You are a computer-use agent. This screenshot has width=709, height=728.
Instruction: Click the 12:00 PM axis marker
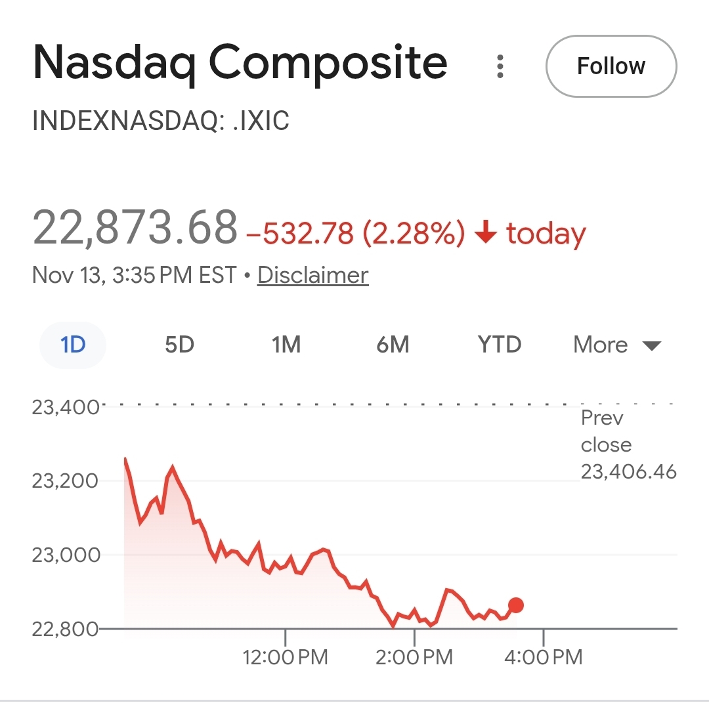click(x=286, y=656)
